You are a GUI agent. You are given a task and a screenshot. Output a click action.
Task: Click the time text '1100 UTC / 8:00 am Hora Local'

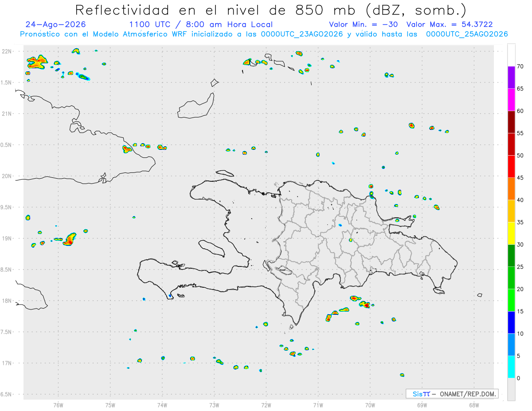[x=201, y=24]
